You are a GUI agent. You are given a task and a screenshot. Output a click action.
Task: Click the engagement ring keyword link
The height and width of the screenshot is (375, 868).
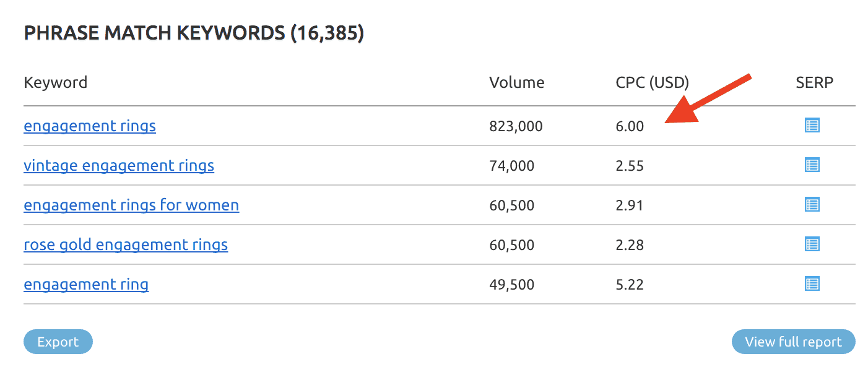[x=85, y=284]
